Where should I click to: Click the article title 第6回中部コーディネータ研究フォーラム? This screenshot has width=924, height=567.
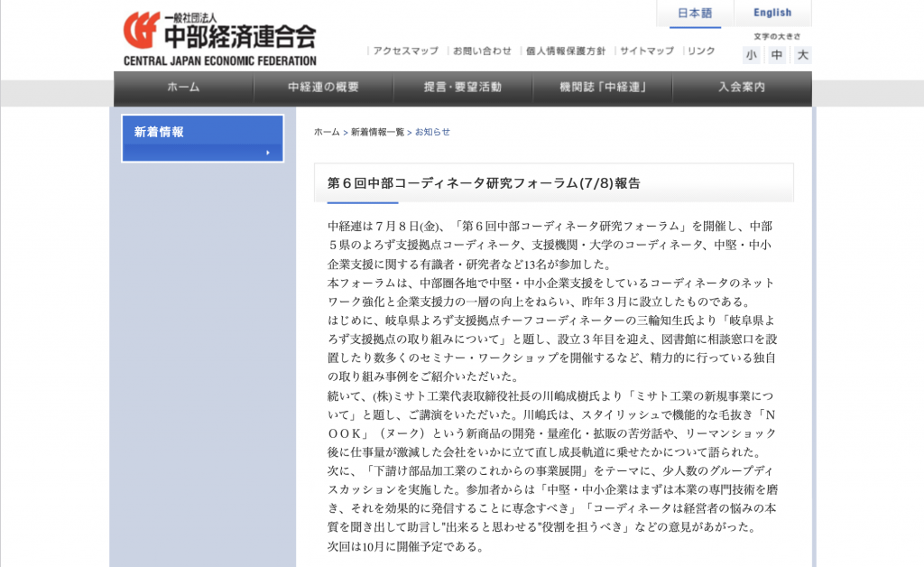pyautogui.click(x=484, y=183)
